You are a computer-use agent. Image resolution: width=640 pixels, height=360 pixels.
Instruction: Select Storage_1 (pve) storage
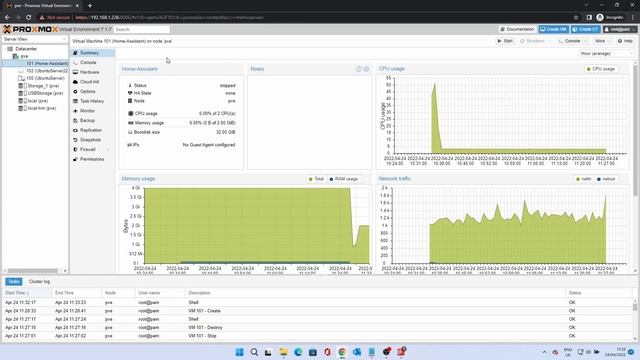click(43, 86)
